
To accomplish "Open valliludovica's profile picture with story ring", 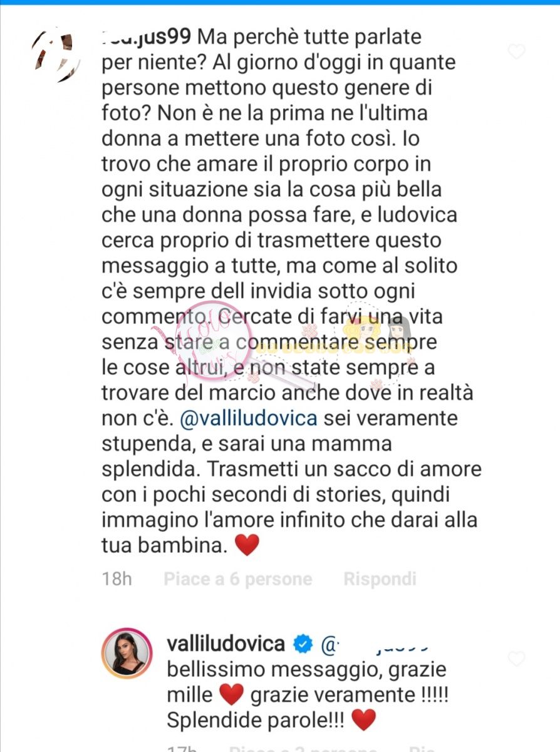I will tap(127, 654).
